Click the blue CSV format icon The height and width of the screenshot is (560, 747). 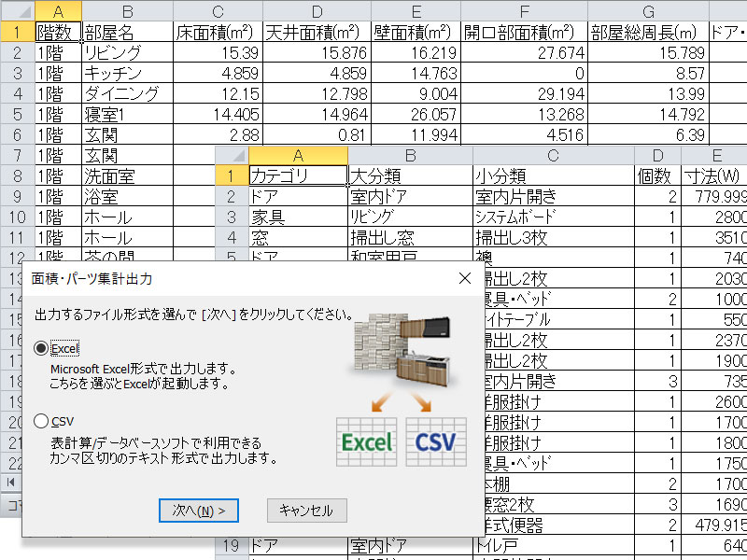pyautogui.click(x=436, y=441)
